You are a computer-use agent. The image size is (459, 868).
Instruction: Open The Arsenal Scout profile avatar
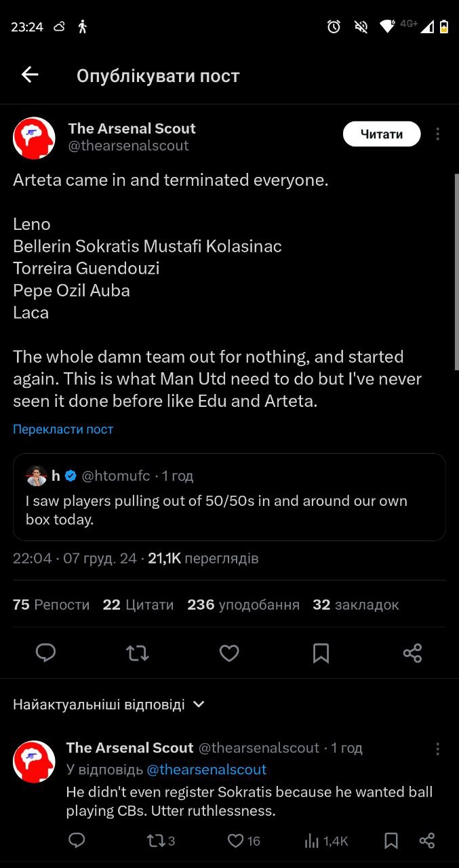click(x=34, y=138)
